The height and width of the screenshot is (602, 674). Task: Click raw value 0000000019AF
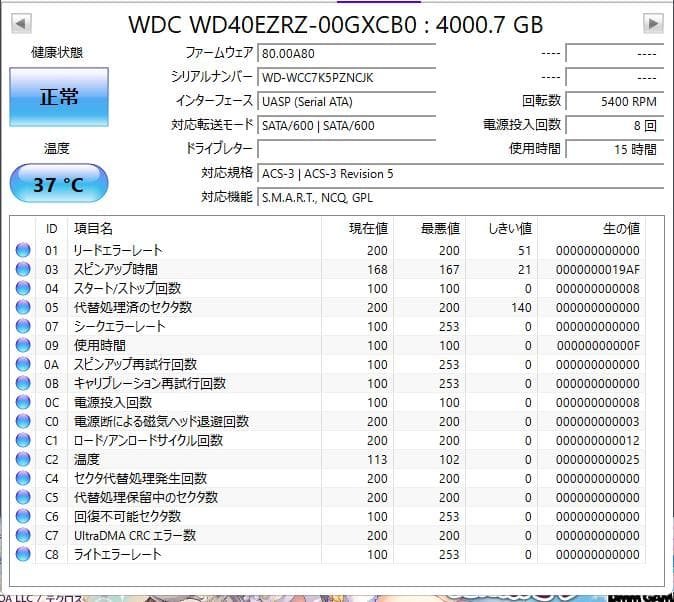point(597,270)
